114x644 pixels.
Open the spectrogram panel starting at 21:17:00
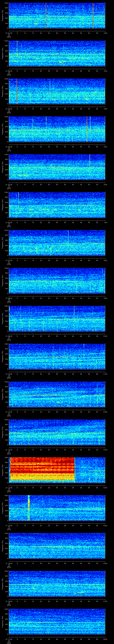click(57, 621)
